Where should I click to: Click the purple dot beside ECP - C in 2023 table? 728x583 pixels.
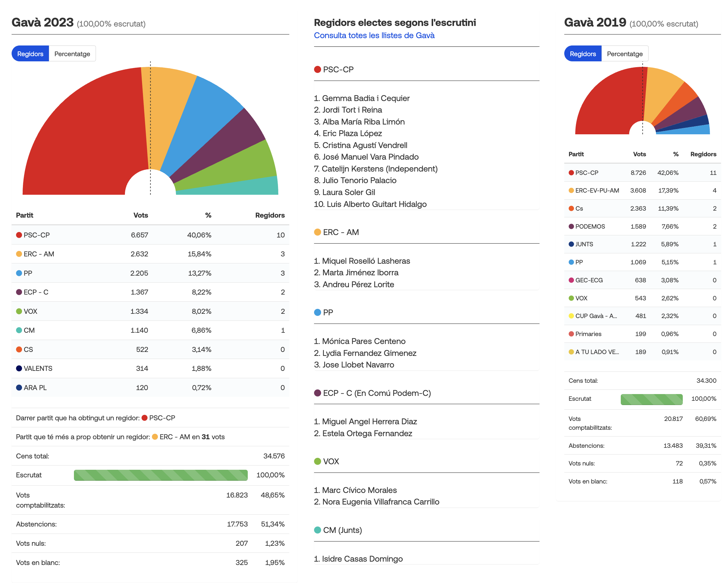[x=19, y=292]
